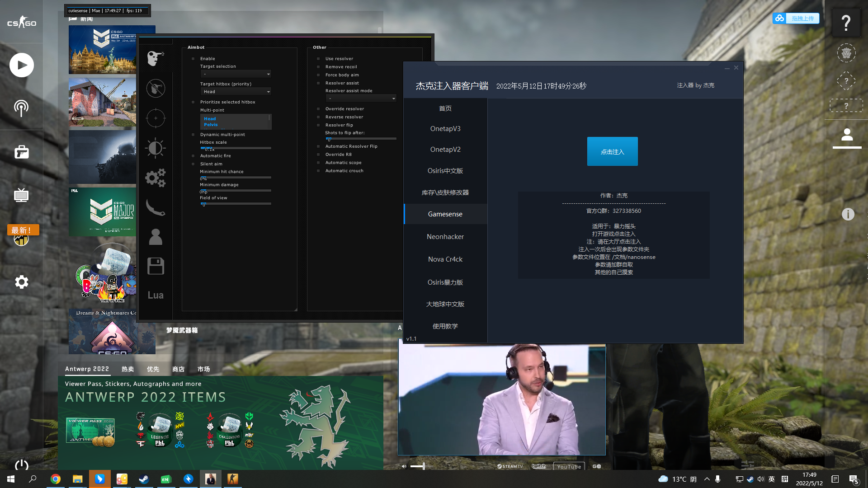Toggle Remove recoil checkbox
This screenshot has height=488, width=868.
click(318, 67)
